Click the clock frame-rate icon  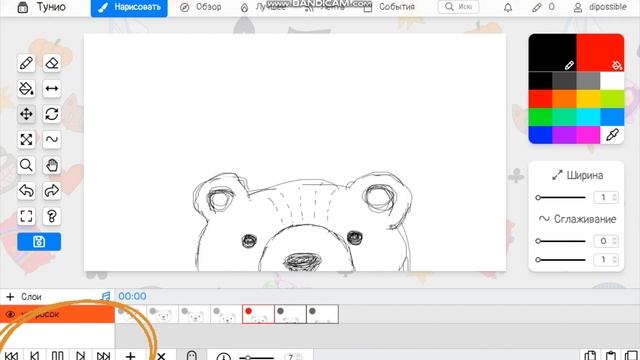tap(223, 356)
